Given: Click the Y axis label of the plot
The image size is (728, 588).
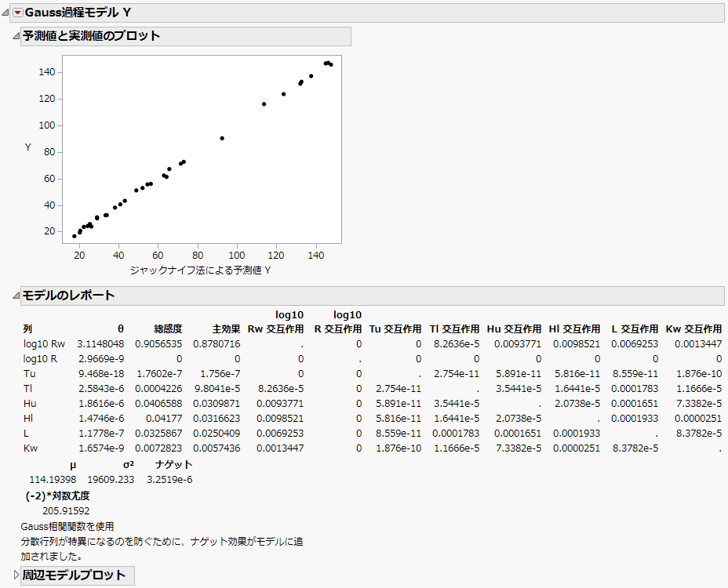Looking at the screenshot, I should coord(28,147).
